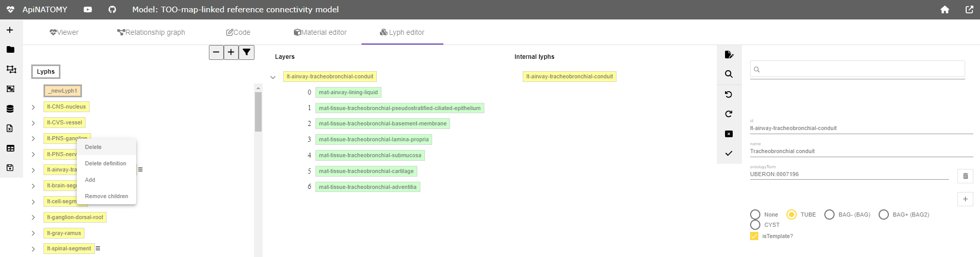
Task: Click the undo arrow icon
Action: [729, 94]
